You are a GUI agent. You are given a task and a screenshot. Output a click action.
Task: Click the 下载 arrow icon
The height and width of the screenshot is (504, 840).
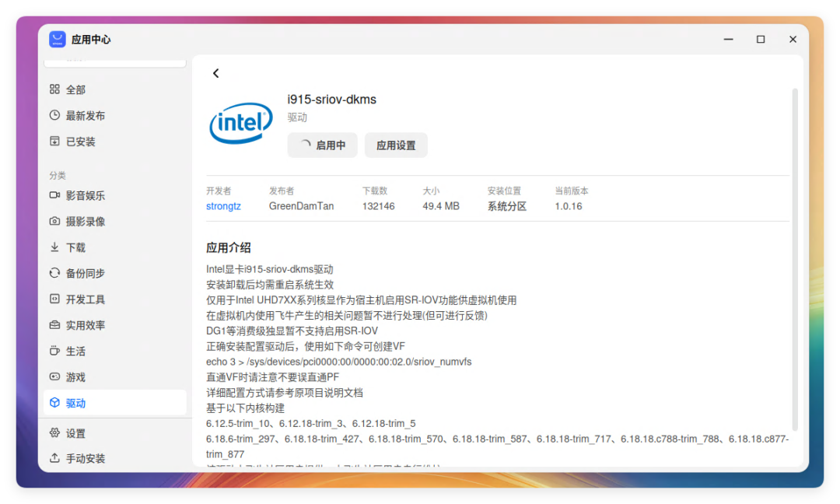point(54,247)
